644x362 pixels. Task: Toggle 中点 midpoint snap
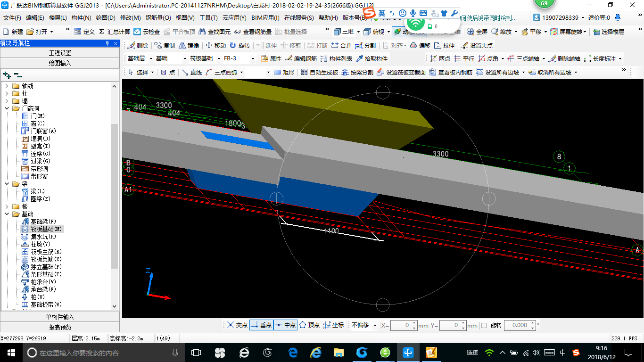tap(285, 325)
